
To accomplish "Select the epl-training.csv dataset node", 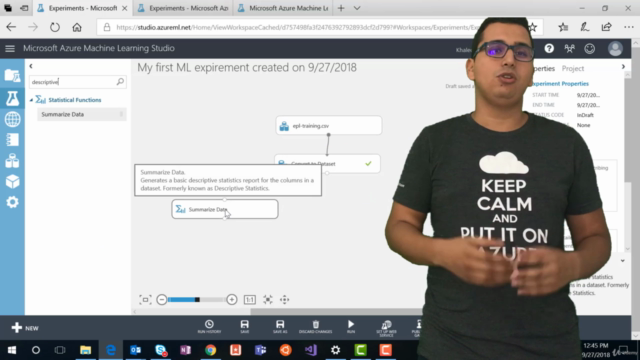I will [329, 126].
